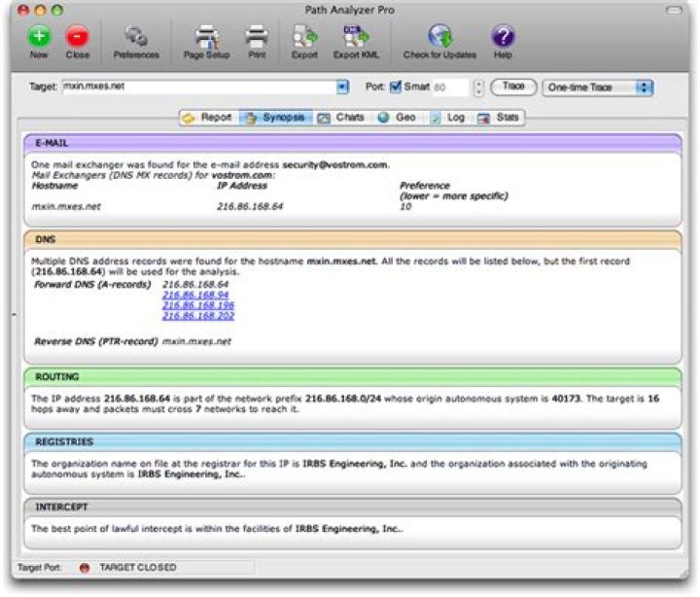Click the Print toolbar icon
The width and height of the screenshot is (700, 597).
257,37
